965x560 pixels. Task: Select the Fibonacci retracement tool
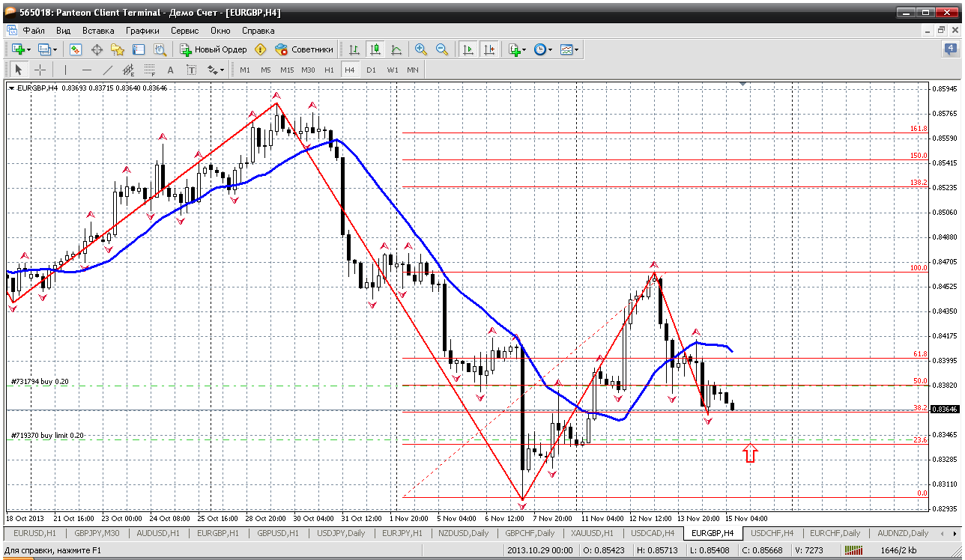coord(149,70)
